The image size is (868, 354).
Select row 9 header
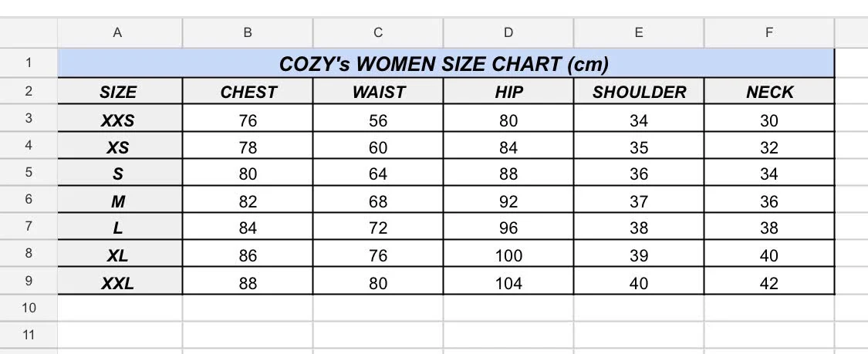29,282
